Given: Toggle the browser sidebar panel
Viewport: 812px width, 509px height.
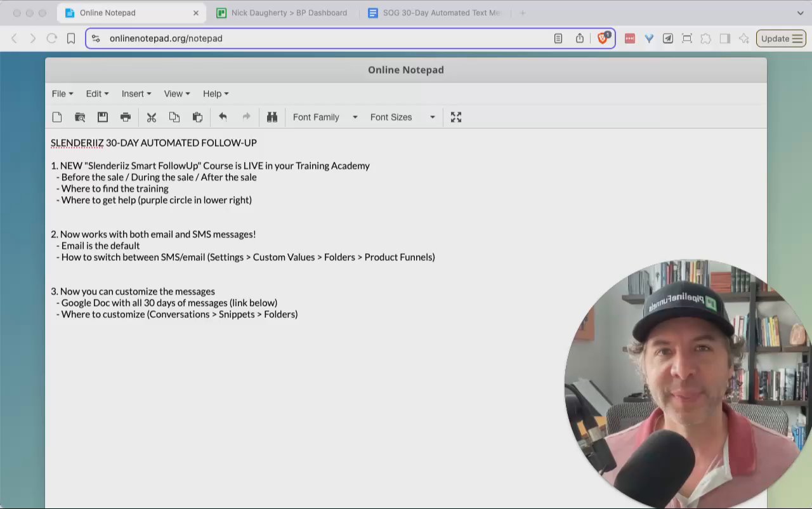Looking at the screenshot, I should 725,39.
